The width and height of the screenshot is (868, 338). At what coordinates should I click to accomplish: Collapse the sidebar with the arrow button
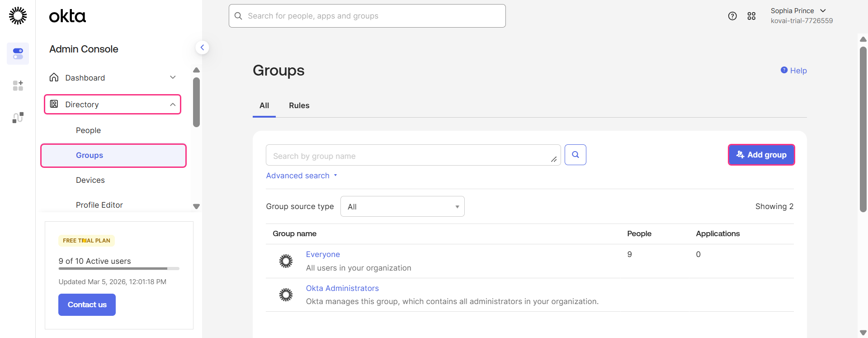click(202, 48)
